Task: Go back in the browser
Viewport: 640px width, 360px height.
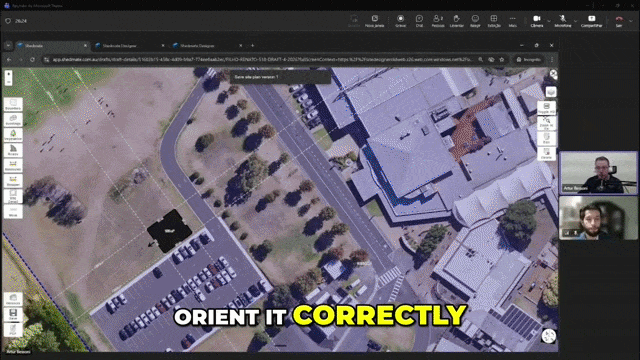Action: (x=9, y=60)
